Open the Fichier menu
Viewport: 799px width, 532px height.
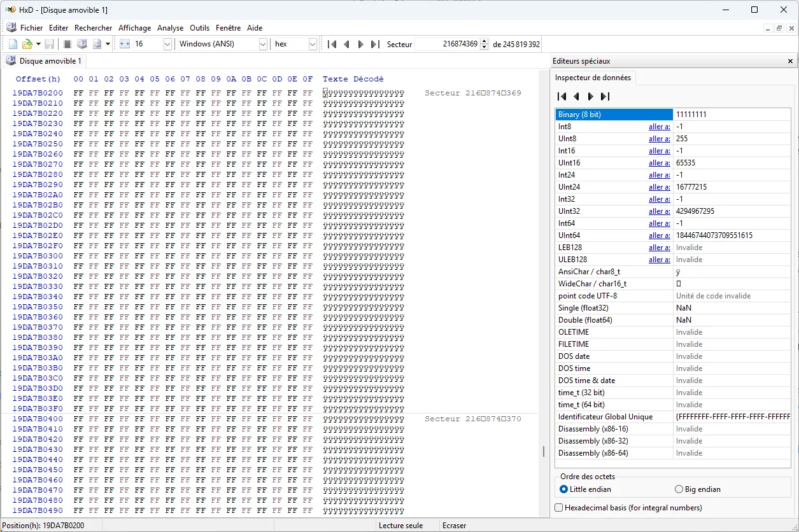[31, 28]
